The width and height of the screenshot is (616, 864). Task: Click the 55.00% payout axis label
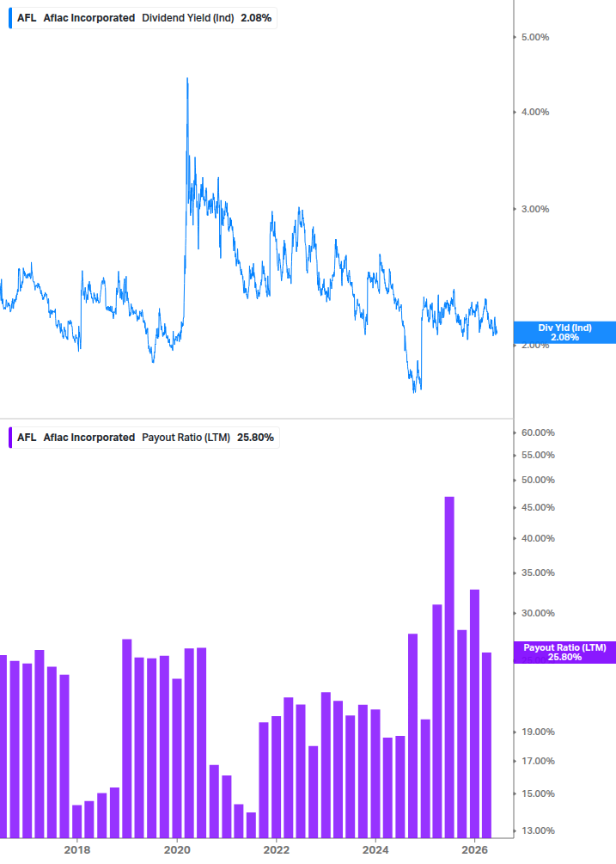[538, 455]
